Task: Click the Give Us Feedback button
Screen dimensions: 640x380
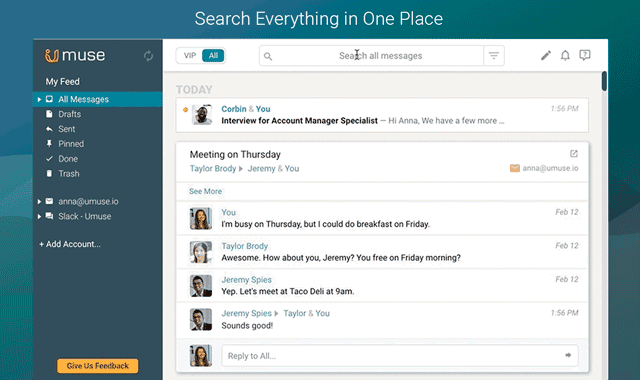Action: [98, 366]
